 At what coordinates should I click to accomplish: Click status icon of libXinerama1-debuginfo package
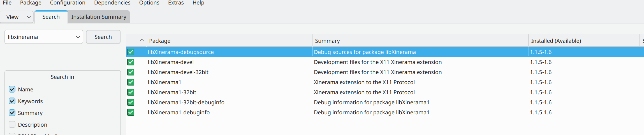tap(131, 112)
